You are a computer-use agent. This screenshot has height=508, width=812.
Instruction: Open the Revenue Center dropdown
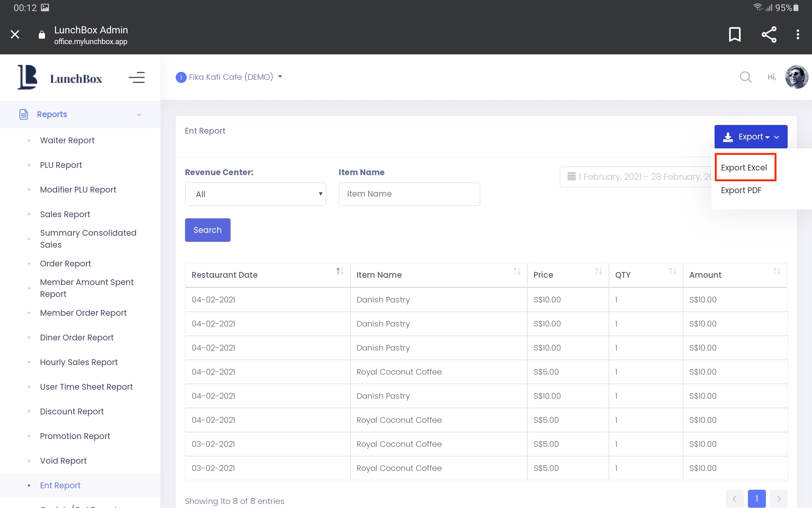(255, 194)
